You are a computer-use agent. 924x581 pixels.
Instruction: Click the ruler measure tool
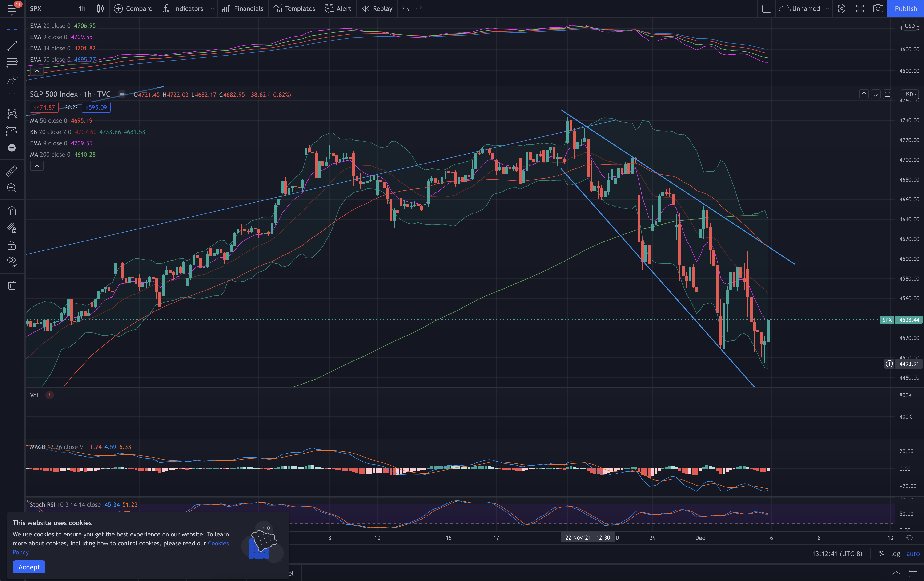pos(12,171)
